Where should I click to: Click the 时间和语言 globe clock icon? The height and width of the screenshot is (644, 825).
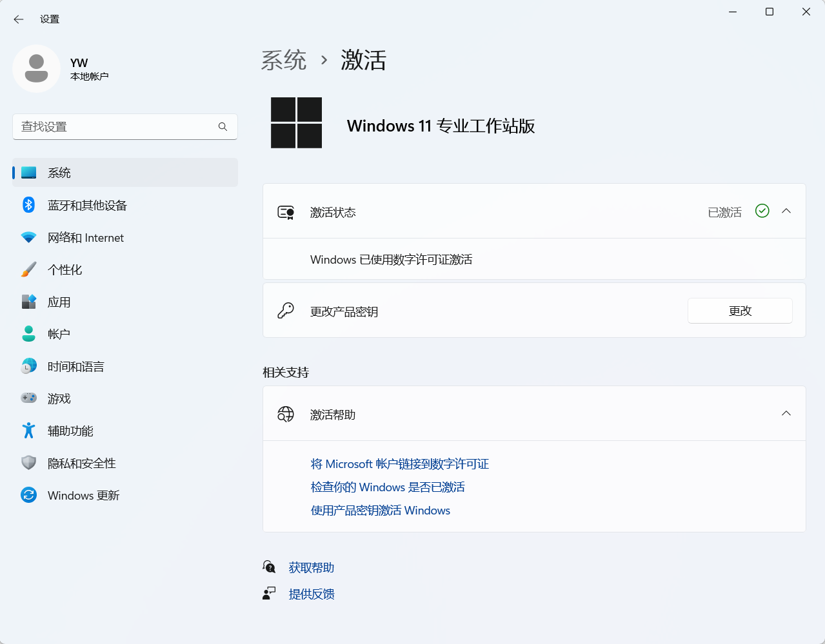28,366
